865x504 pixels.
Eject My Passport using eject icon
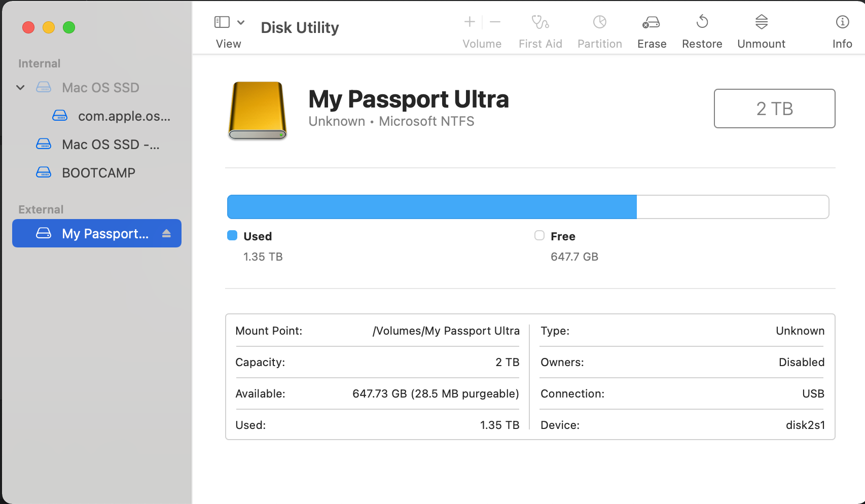[166, 233]
